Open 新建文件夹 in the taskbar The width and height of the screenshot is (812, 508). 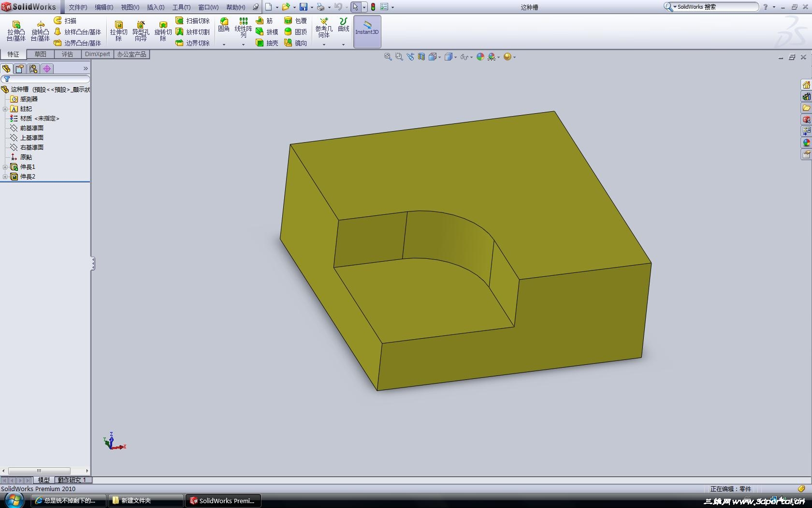[145, 501]
